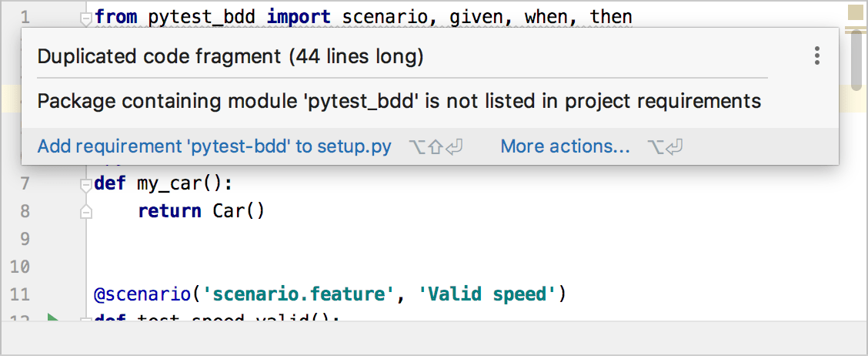This screenshot has width=868, height=356.
Task: Click the @scenario decorator on line 11
Action: 142,294
